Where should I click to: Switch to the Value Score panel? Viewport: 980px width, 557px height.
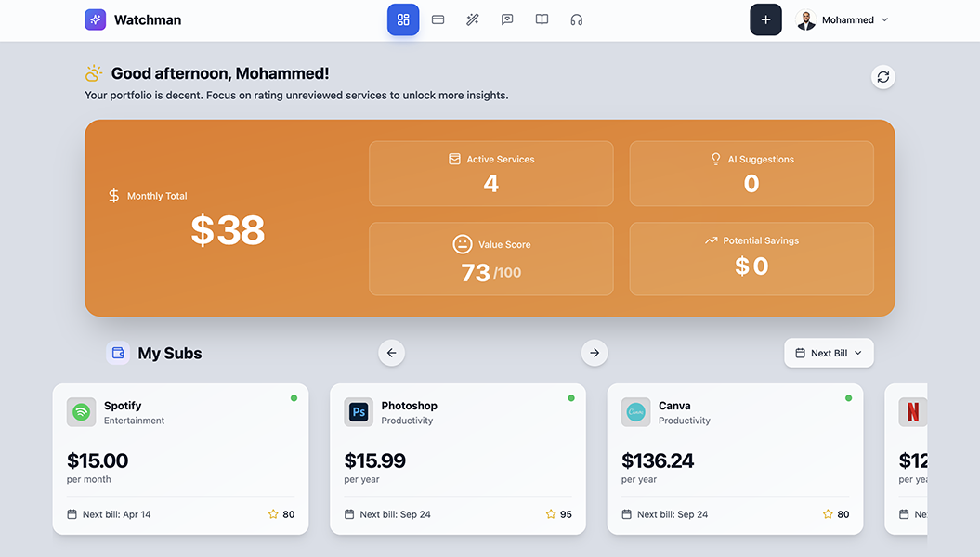(490, 259)
